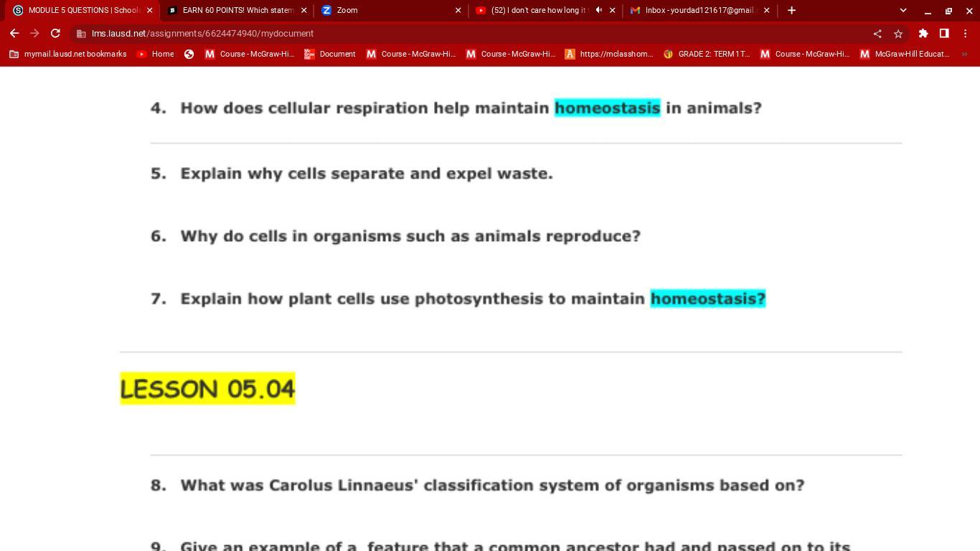Open the mymail.lausd.net bookmarks folder
This screenshot has height=551, width=980.
pyautogui.click(x=68, y=54)
